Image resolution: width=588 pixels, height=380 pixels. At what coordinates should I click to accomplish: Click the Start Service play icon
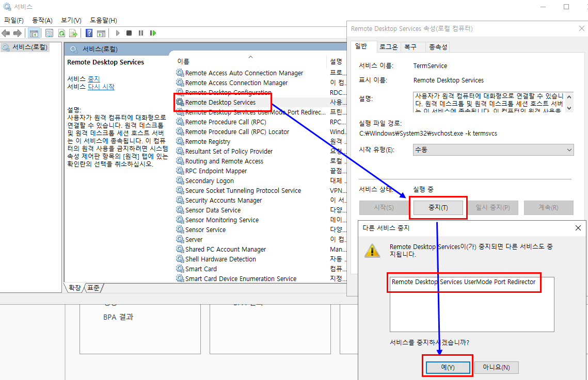[x=117, y=34]
